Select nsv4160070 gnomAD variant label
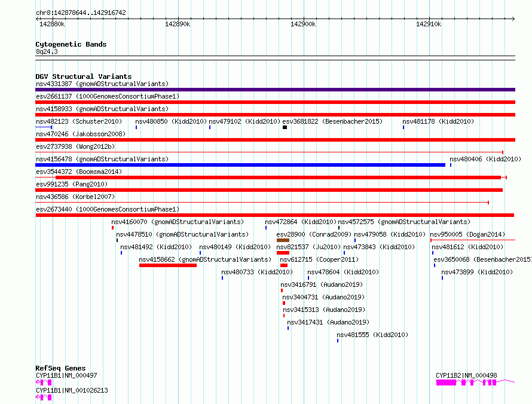This screenshot has width=532, height=404. point(178,222)
